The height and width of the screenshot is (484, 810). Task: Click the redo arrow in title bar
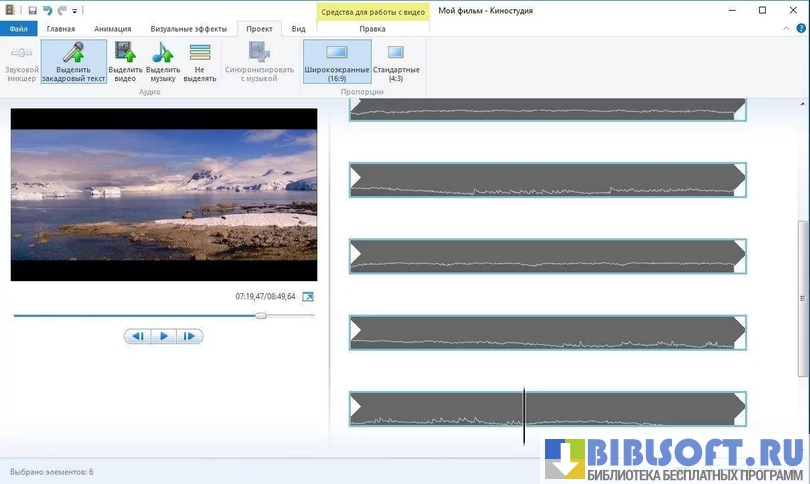tap(61, 10)
